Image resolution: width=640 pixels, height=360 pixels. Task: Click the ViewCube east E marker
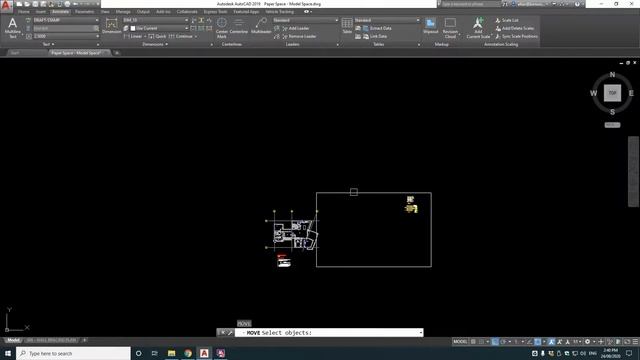click(x=631, y=93)
